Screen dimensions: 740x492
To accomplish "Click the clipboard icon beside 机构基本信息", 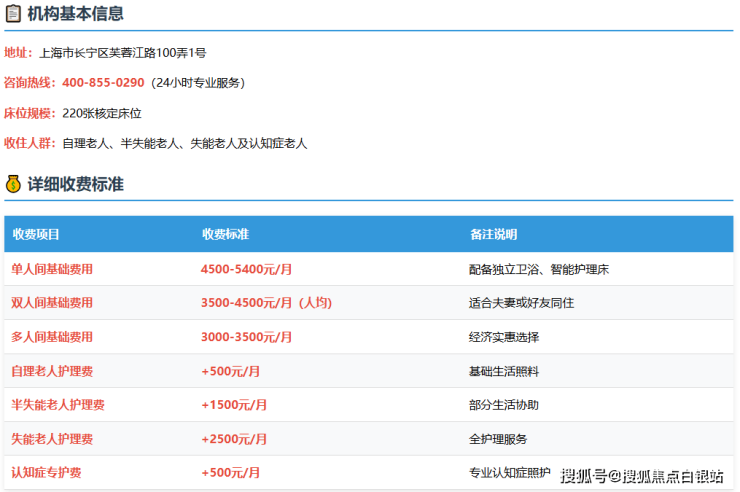I will 13,14.
